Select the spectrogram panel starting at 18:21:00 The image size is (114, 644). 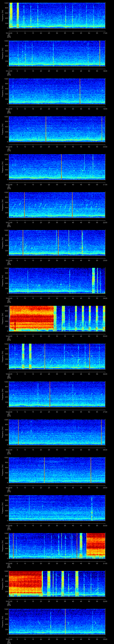tap(57, 205)
